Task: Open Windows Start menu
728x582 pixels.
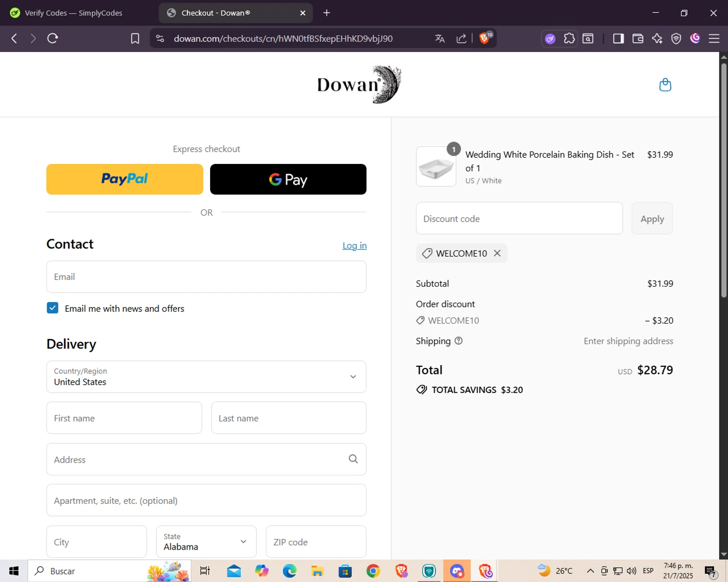Action: coord(14,571)
